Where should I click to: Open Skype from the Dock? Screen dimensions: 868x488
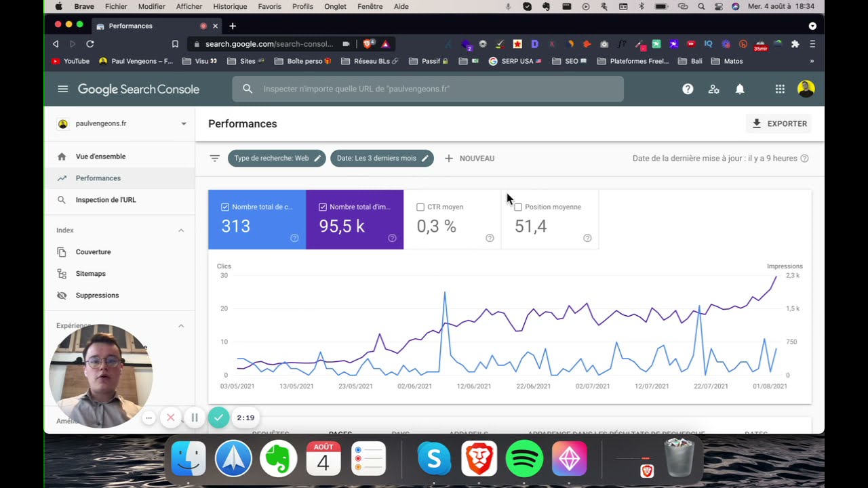pos(434,459)
